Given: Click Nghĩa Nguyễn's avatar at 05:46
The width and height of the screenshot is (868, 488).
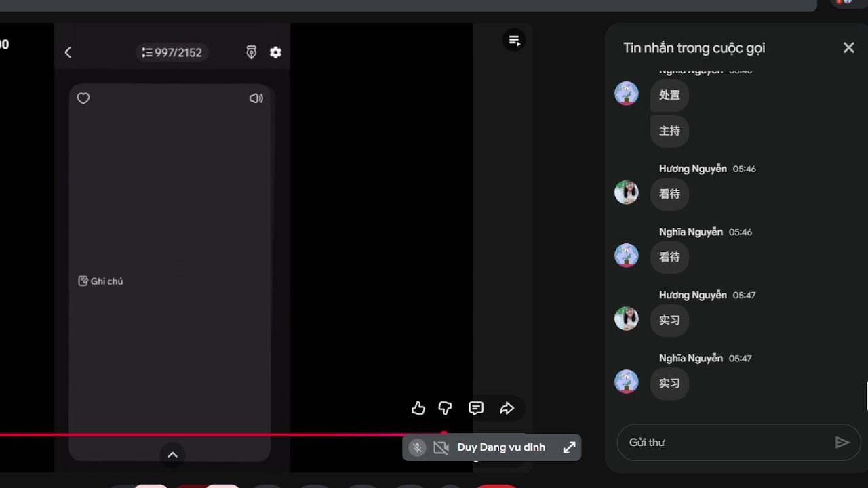Looking at the screenshot, I should tap(627, 256).
